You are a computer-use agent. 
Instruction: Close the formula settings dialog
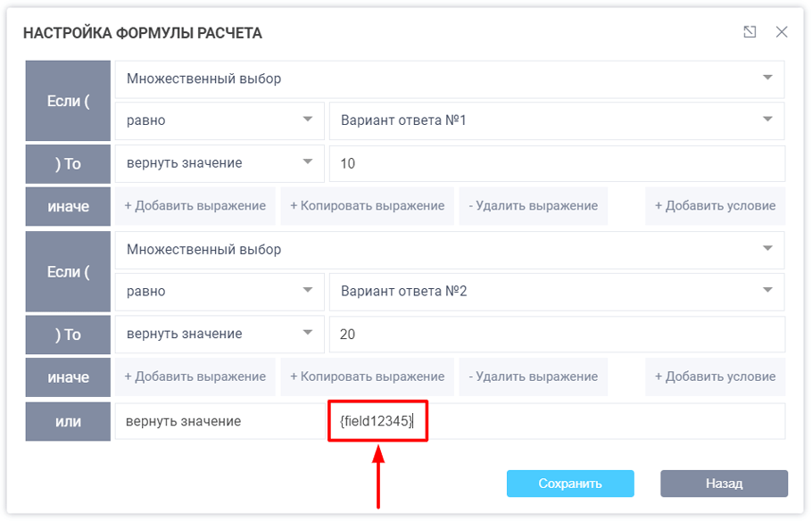(782, 32)
